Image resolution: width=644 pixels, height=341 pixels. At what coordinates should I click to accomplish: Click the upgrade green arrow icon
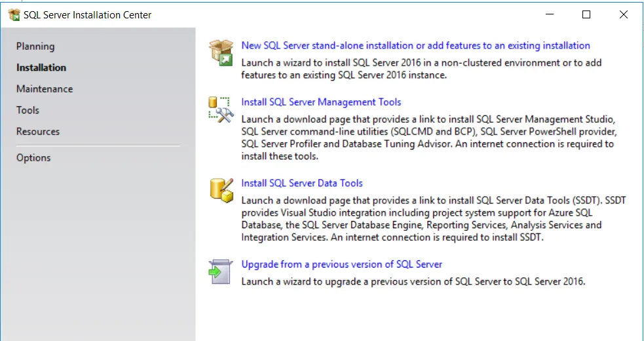click(221, 271)
